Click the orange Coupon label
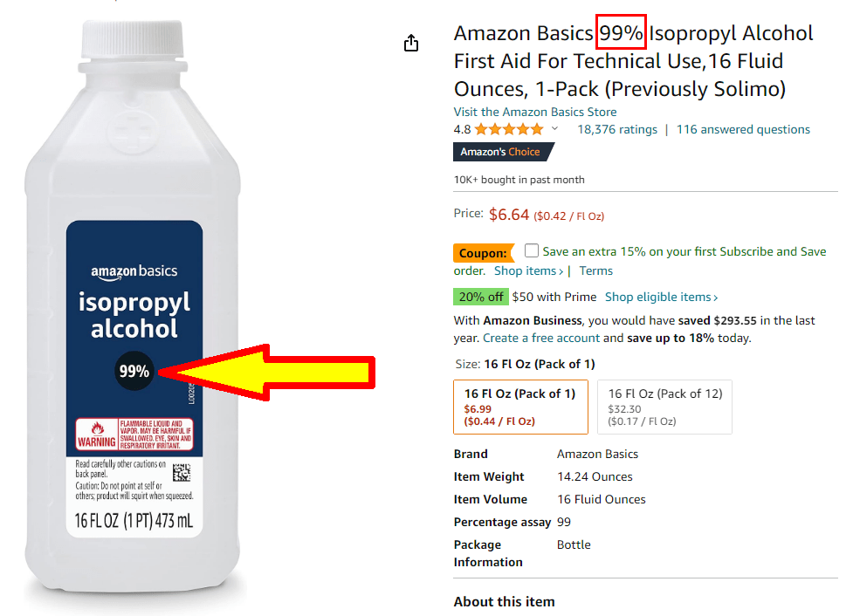853x616 pixels. 483,253
